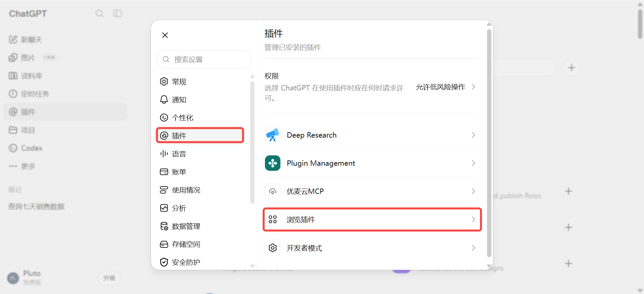
Task: Open the 常规 settings gear icon
Action: 164,81
